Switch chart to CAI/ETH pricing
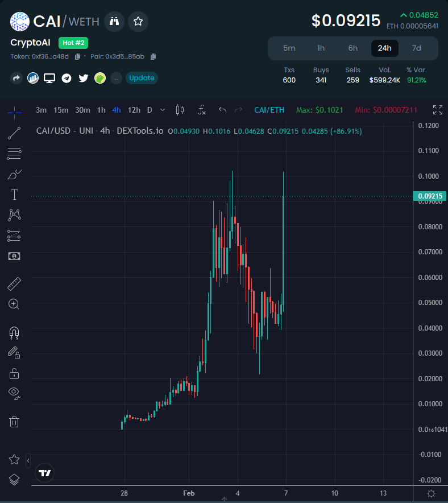Viewport: 448px width, 503px height. point(269,110)
